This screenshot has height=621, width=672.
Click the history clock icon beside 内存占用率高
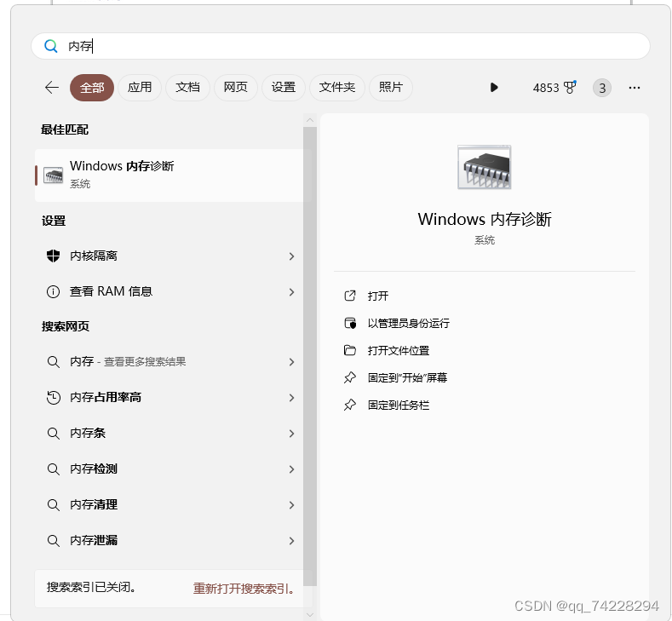pyautogui.click(x=53, y=397)
